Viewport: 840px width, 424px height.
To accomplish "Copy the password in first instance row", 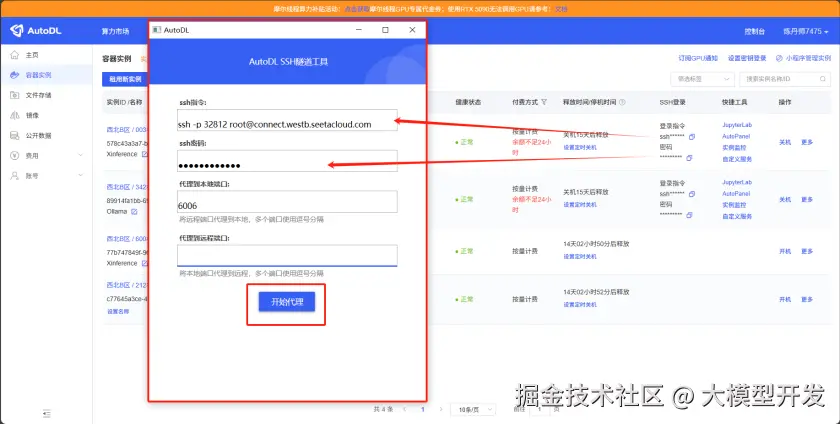I will pyautogui.click(x=689, y=158).
